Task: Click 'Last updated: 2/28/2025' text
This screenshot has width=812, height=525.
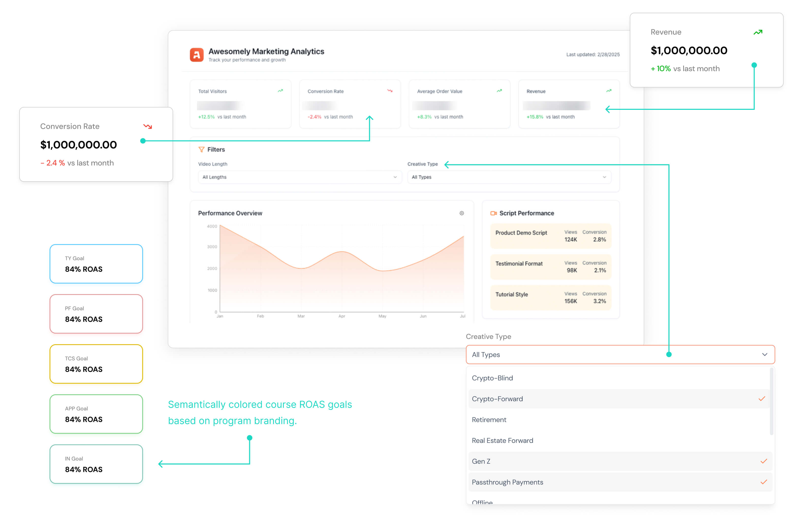Action: tap(593, 55)
